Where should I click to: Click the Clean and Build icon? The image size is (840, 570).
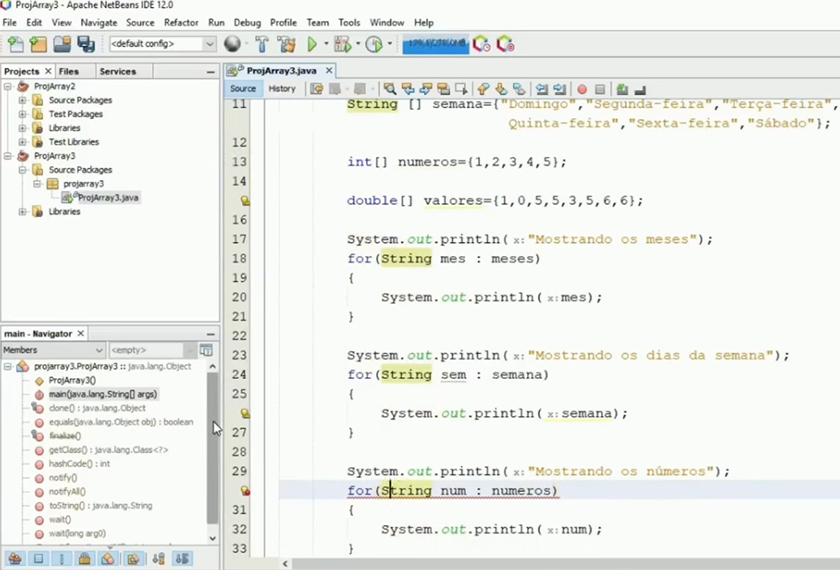click(x=286, y=44)
